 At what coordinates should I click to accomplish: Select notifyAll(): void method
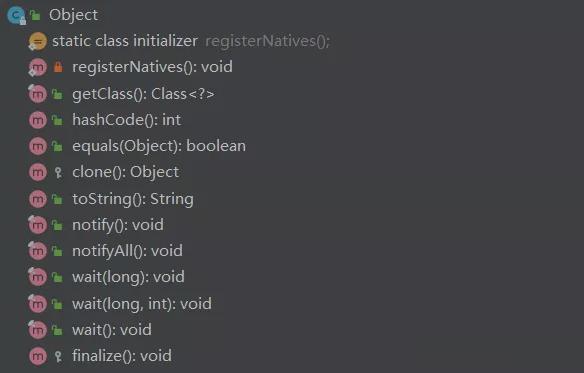127,251
